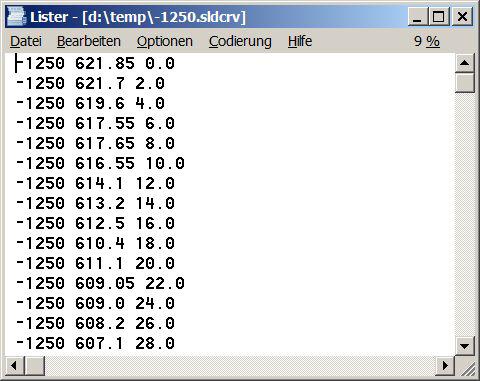This screenshot has height=381, width=480.
Task: Click the line with value 609.05 22.0
Action: click(x=100, y=283)
